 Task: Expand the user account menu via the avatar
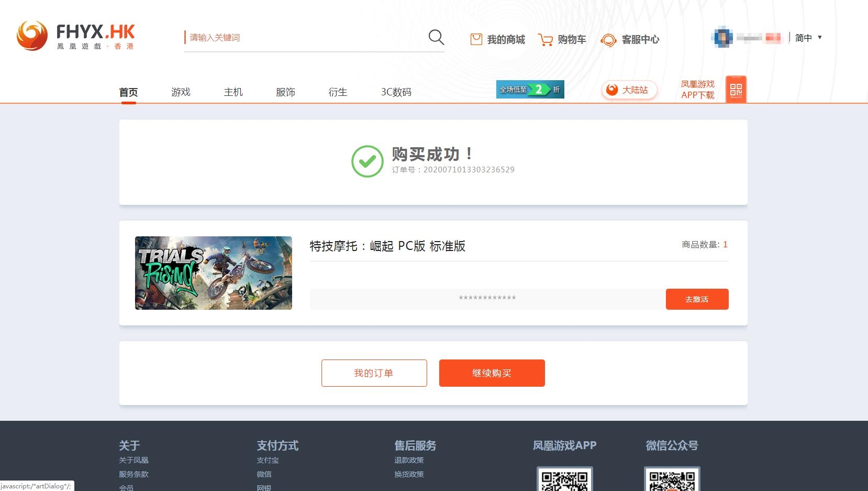[x=721, y=37]
